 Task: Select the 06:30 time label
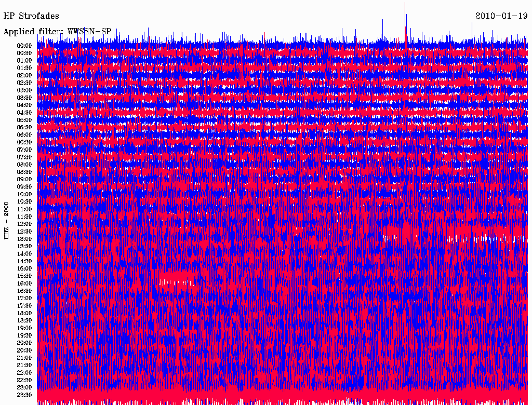[x=24, y=142]
